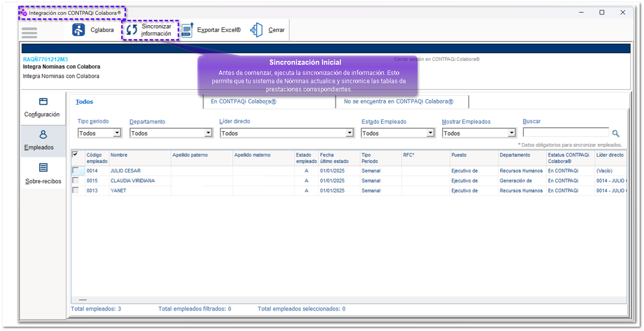Expand the Estado Empleado dropdown
This screenshot has height=331, width=644.
[x=430, y=133]
